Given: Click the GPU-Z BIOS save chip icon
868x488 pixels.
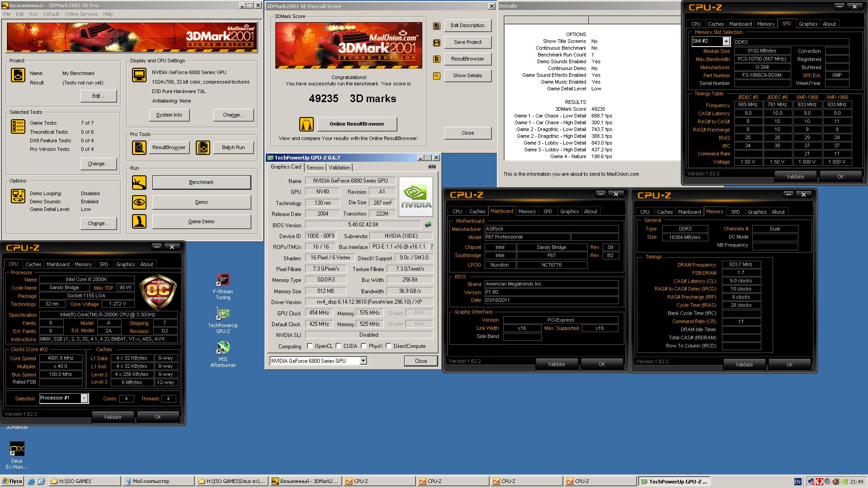Looking at the screenshot, I should [x=428, y=225].
